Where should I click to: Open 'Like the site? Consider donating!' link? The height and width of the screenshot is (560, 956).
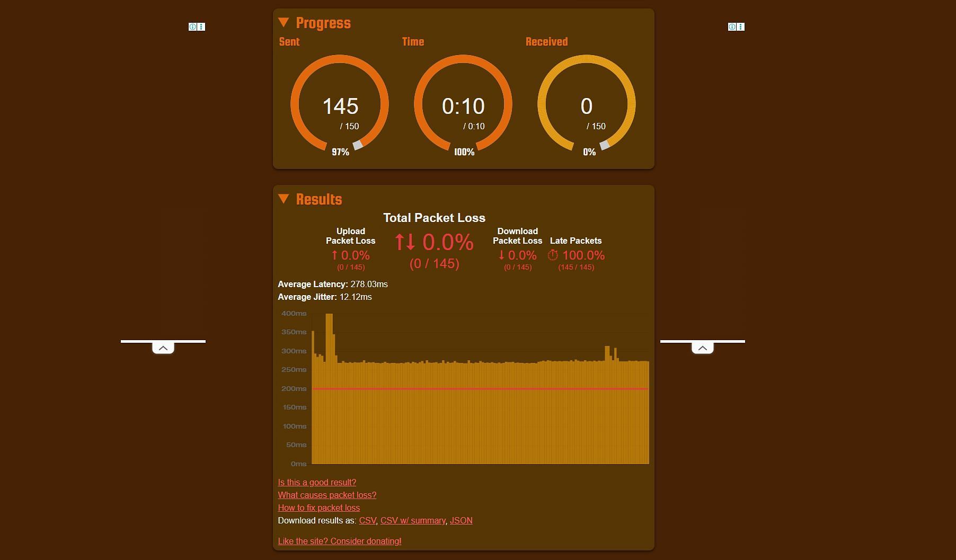339,541
